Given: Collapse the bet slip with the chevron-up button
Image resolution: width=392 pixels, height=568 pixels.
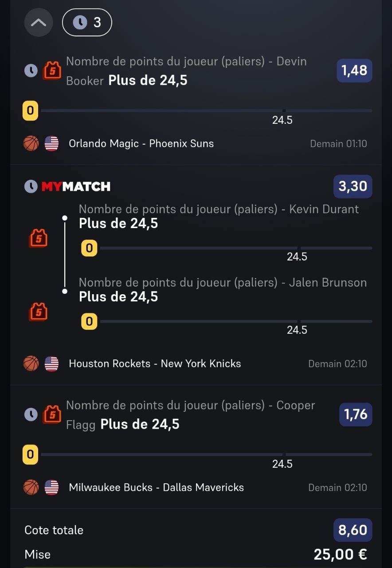Looking at the screenshot, I should [39, 22].
